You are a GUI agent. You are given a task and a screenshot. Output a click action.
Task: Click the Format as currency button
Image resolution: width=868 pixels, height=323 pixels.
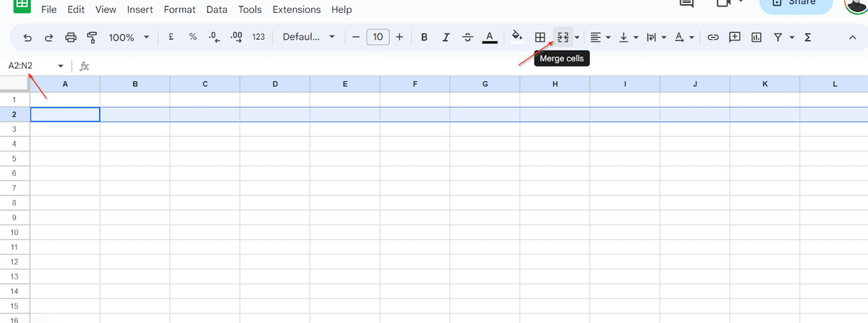171,37
